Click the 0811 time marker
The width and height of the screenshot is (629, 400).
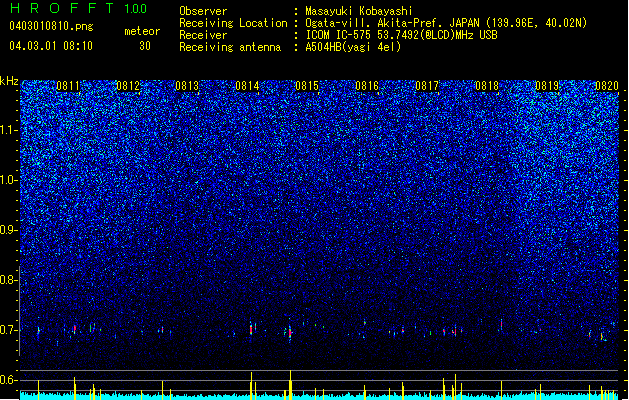click(68, 86)
